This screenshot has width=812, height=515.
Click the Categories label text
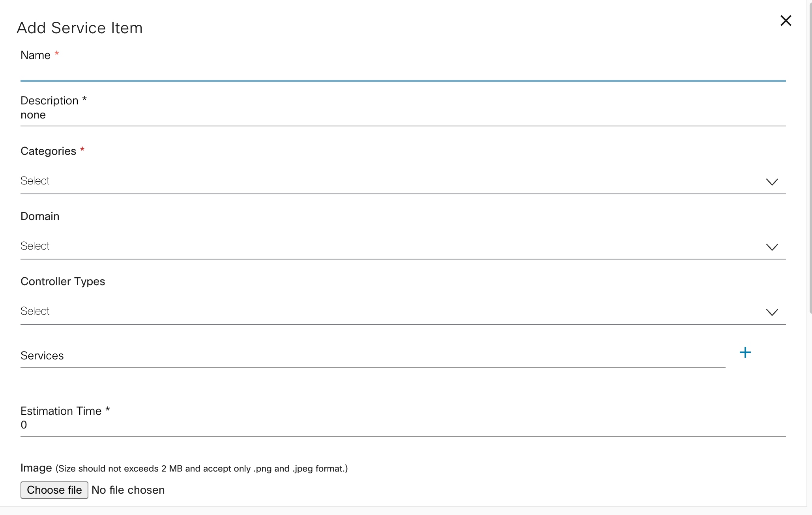[x=48, y=151]
